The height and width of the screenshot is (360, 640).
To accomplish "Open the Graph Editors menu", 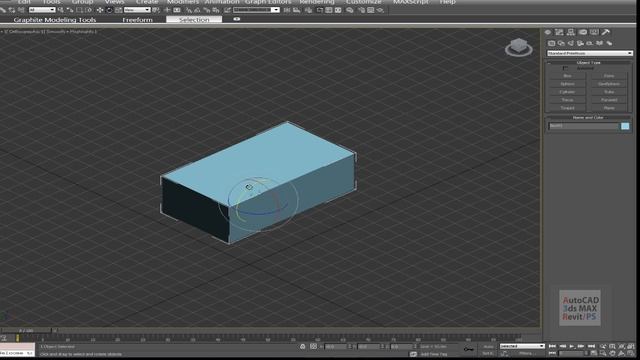I will 268,2.
